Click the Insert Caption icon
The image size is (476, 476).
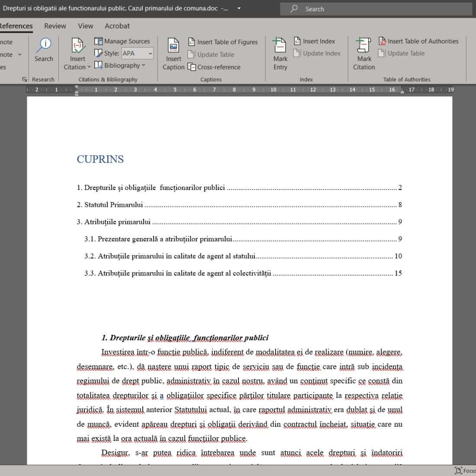(174, 46)
